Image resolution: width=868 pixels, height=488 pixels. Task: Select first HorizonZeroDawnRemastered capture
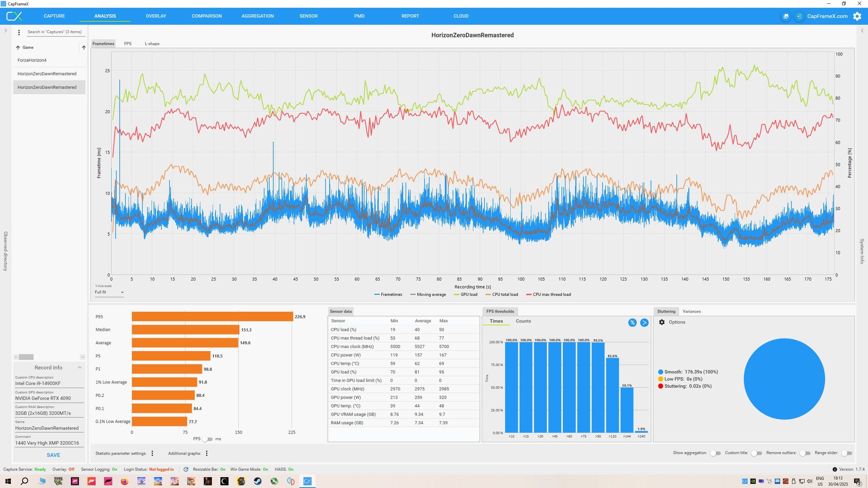tap(49, 74)
